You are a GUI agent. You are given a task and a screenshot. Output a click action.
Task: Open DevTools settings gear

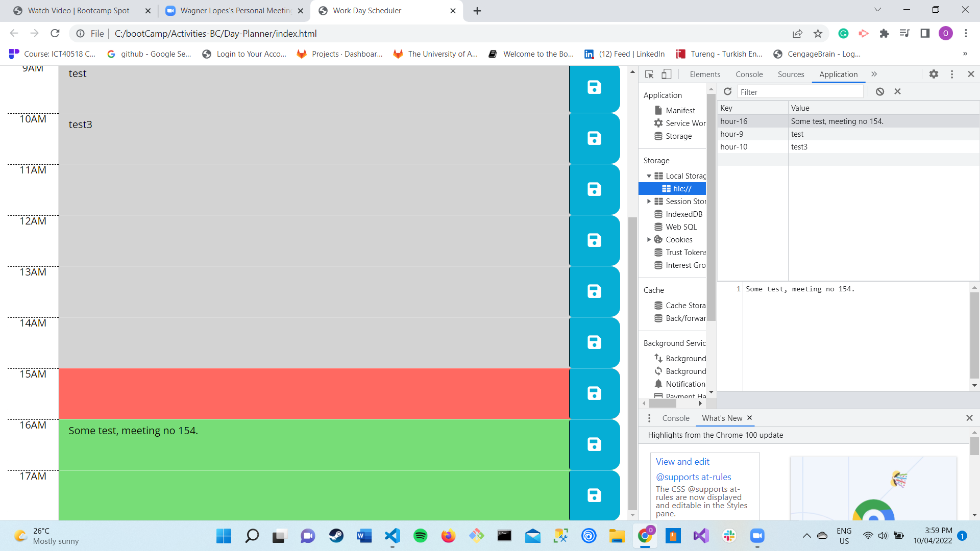pos(934,74)
